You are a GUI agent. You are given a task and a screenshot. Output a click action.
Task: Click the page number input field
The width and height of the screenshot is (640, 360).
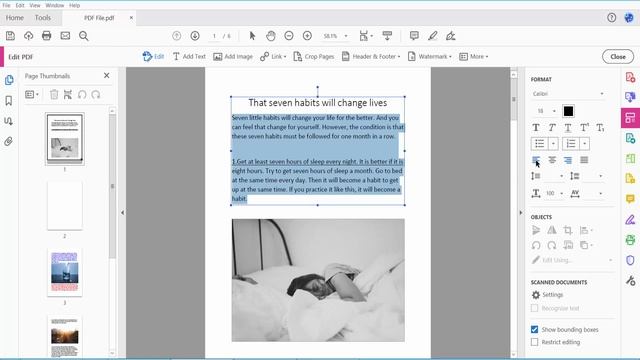pyautogui.click(x=214, y=36)
